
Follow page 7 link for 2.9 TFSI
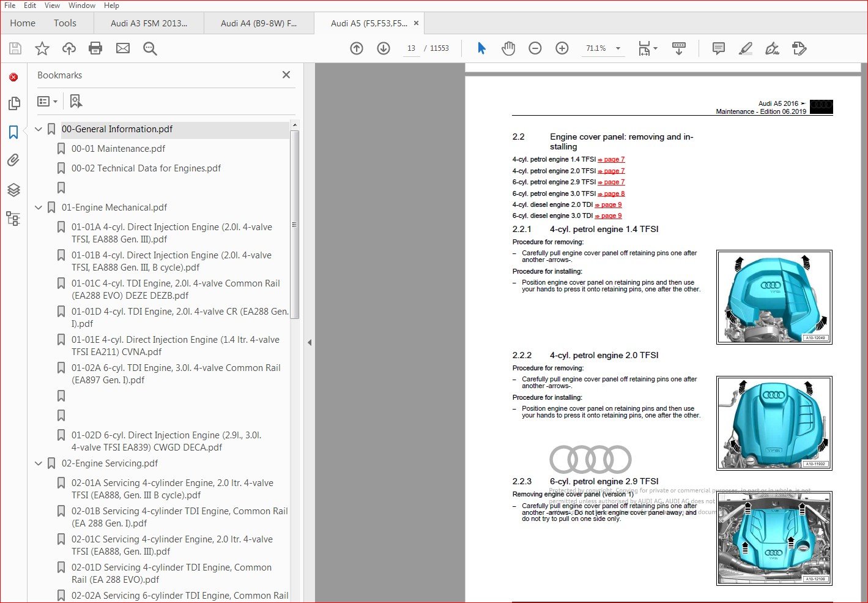(x=611, y=182)
